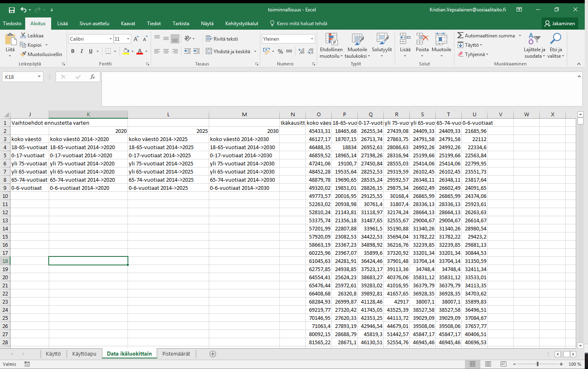Expand Automaattinen summa dropdown arrow

[520, 35]
